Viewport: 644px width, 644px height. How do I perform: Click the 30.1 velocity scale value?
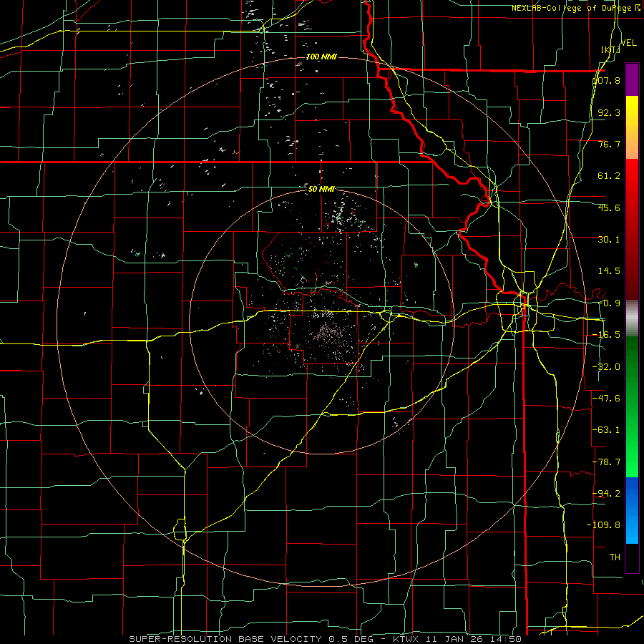point(609,240)
